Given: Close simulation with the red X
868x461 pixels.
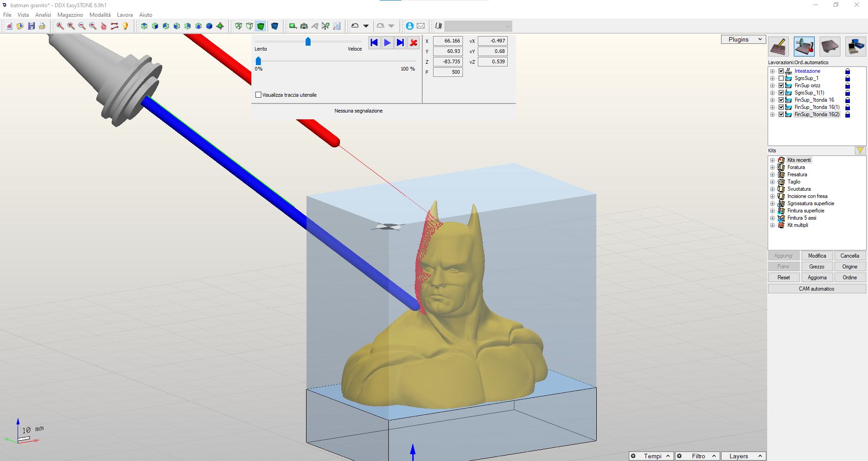Looking at the screenshot, I should click(x=413, y=42).
